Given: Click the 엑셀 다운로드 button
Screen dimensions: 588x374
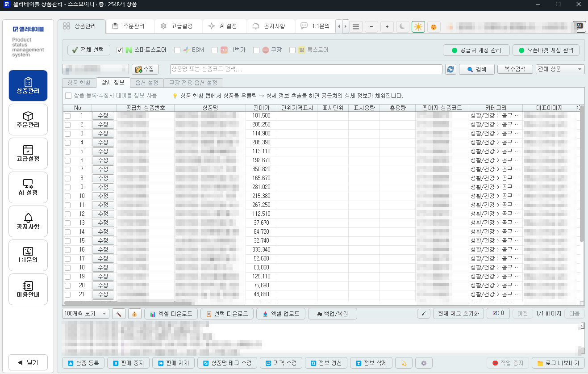Looking at the screenshot, I should point(171,314).
